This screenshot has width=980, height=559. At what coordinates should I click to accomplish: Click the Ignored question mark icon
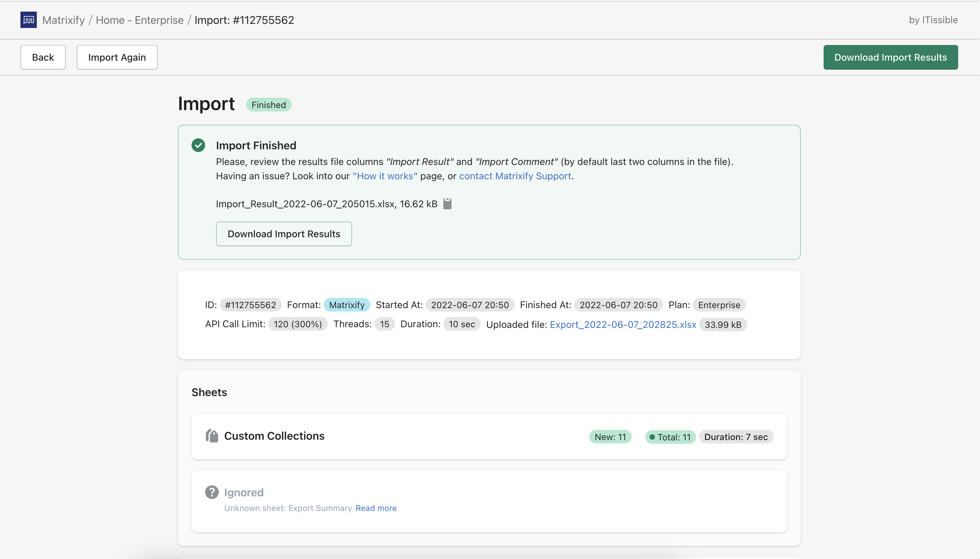pos(212,492)
